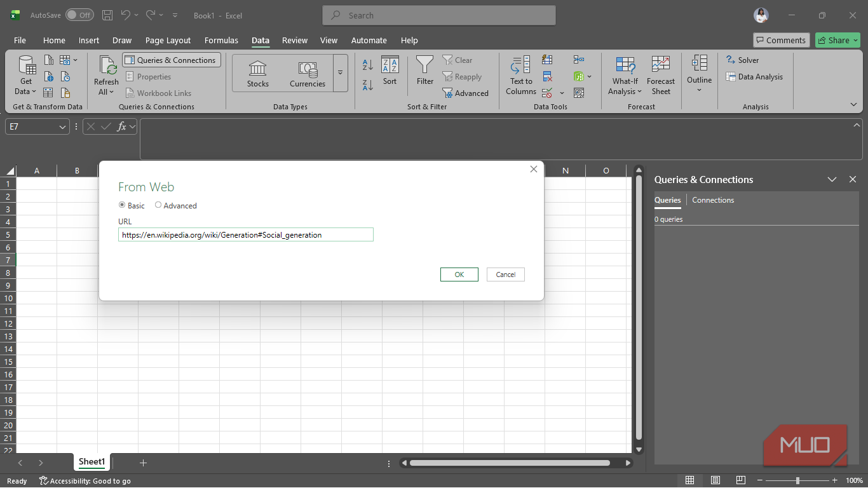Image resolution: width=868 pixels, height=488 pixels.
Task: Open Recent Sources icon
Action: 65,77
